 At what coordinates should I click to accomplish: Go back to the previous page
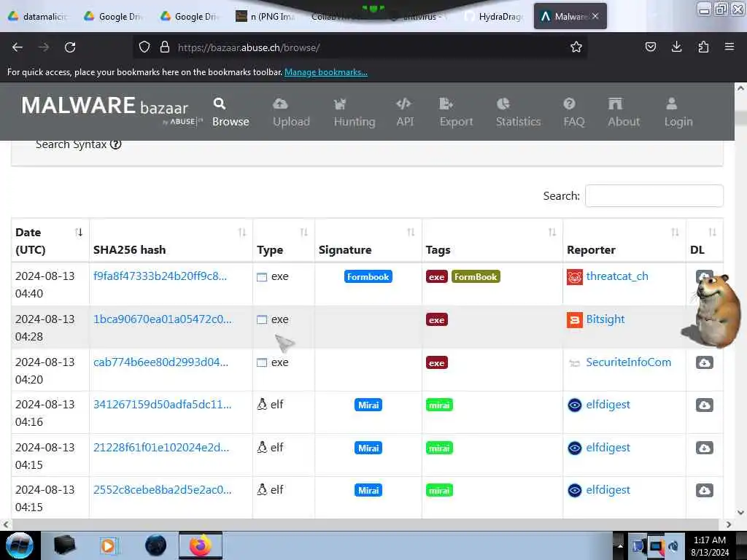[18, 47]
